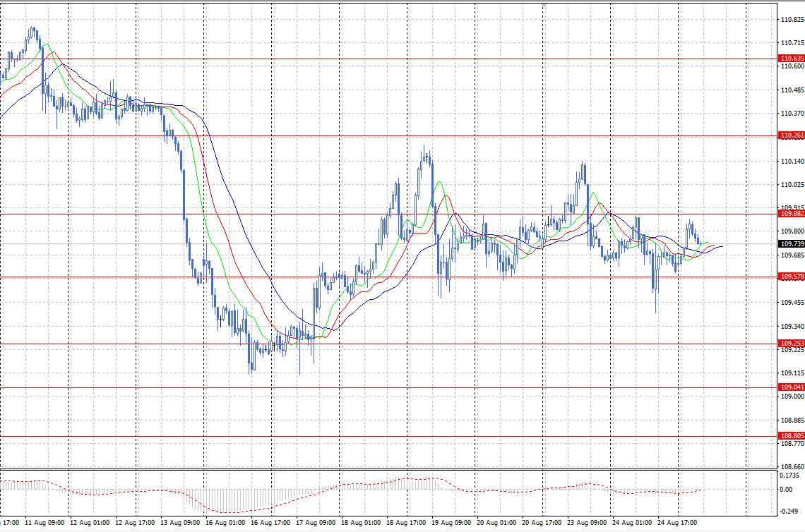
Task: Click the red 110.261 level label
Action: [x=792, y=135]
